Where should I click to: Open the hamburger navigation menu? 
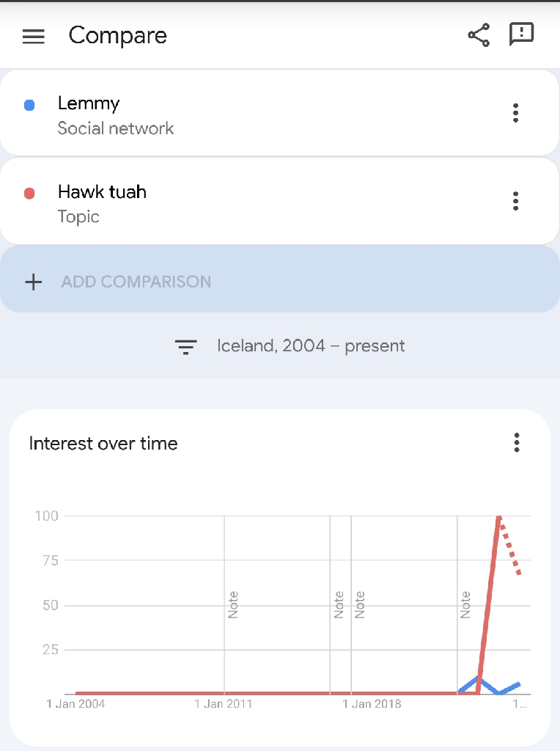tap(34, 37)
